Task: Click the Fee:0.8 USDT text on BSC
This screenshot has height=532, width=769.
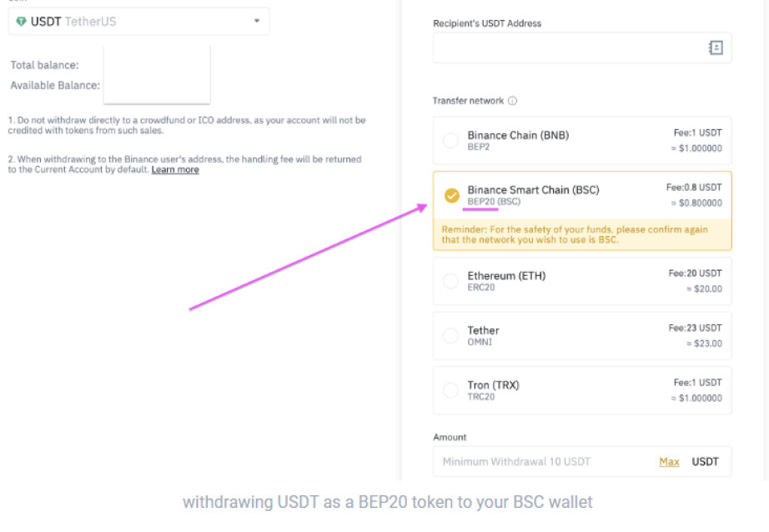Action: point(694,188)
